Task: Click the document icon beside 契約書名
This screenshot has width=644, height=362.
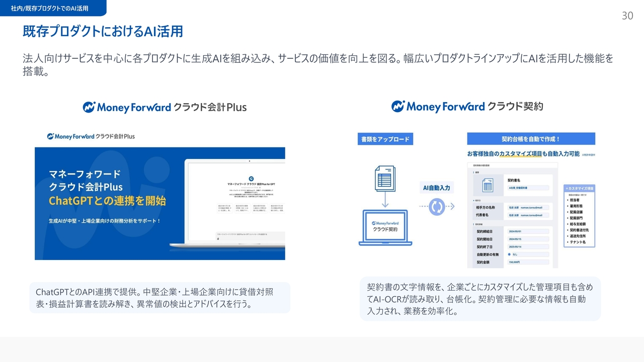Action: 488,186
